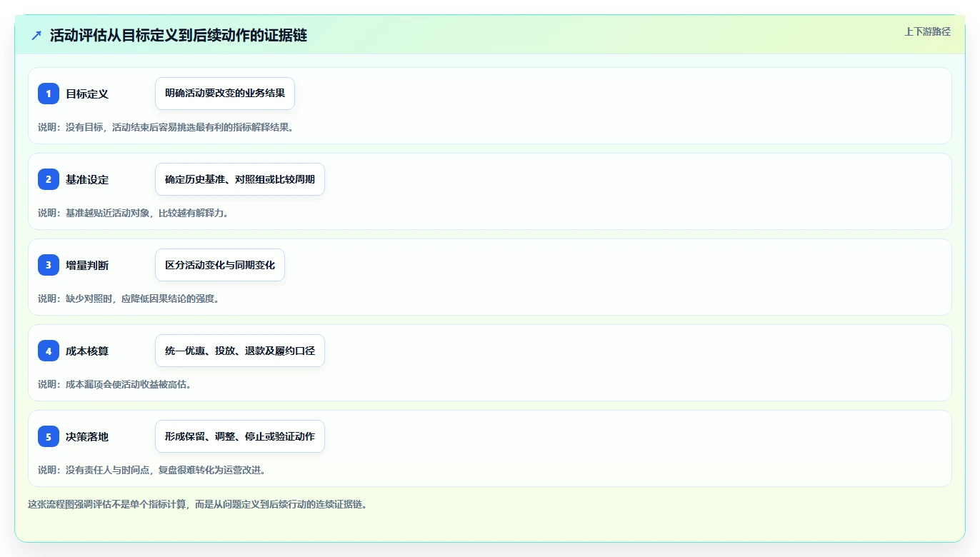Image resolution: width=980 pixels, height=557 pixels.
Task: Click the 上下游路径 label in header
Action: 927,31
